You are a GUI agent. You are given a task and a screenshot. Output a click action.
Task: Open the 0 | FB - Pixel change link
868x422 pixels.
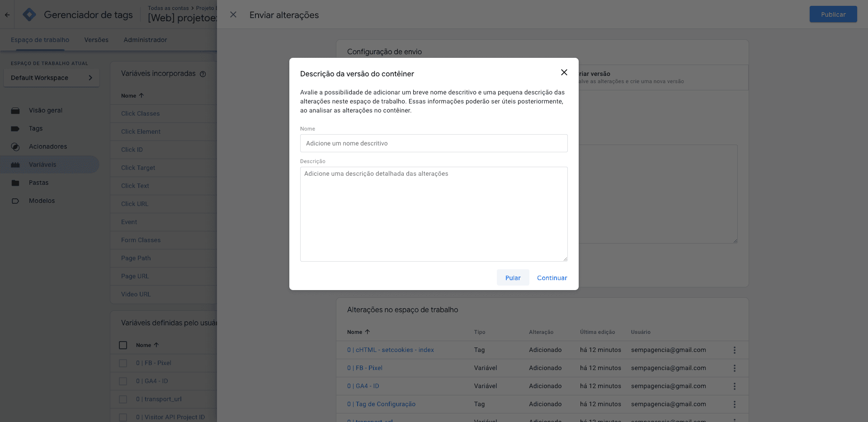click(365, 368)
